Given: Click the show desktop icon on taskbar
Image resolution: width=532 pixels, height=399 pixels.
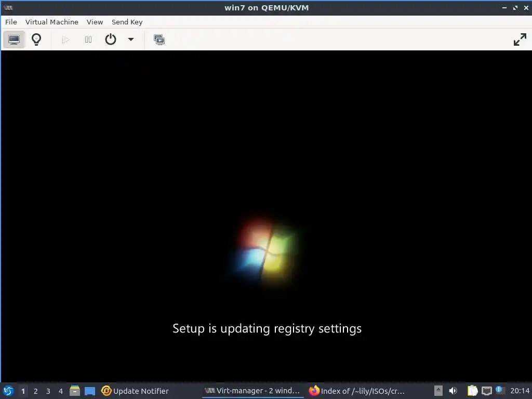Looking at the screenshot, I should click(x=90, y=391).
